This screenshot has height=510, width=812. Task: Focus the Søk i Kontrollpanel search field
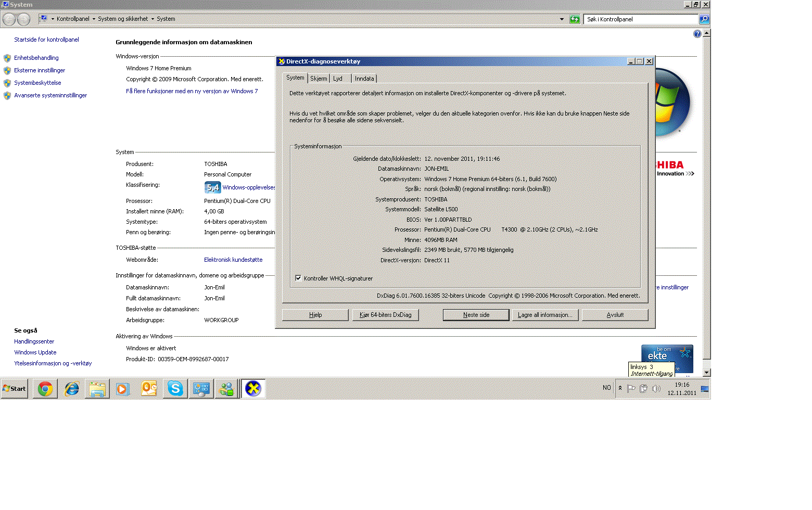641,19
